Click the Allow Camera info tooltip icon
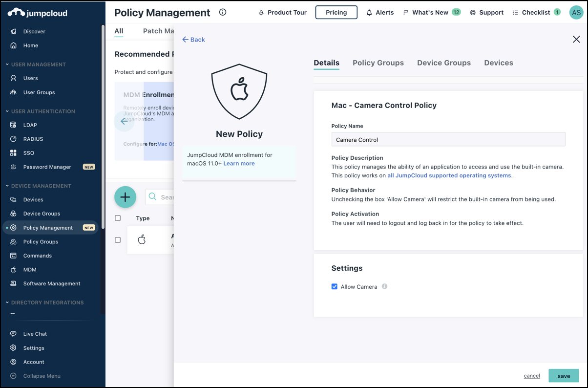Screen dimensions: 588x388 [x=384, y=287]
